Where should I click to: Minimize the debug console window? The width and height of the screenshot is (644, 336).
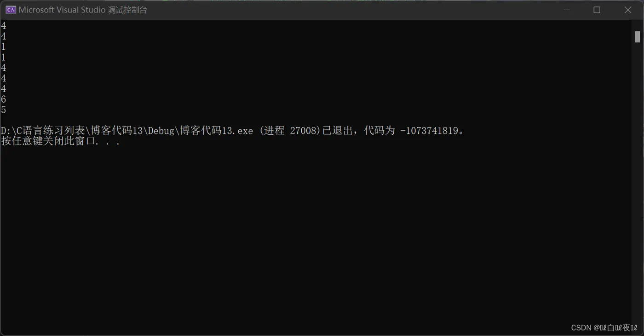pos(566,10)
